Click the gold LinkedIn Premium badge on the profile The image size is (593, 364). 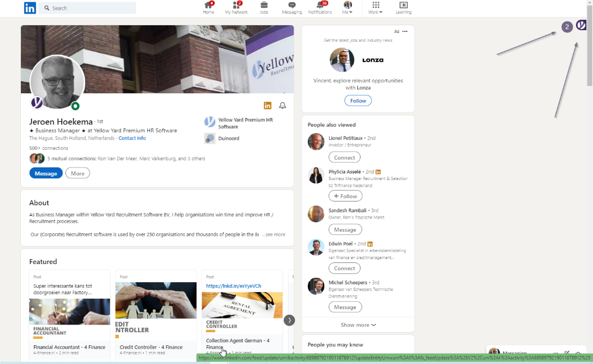point(268,105)
